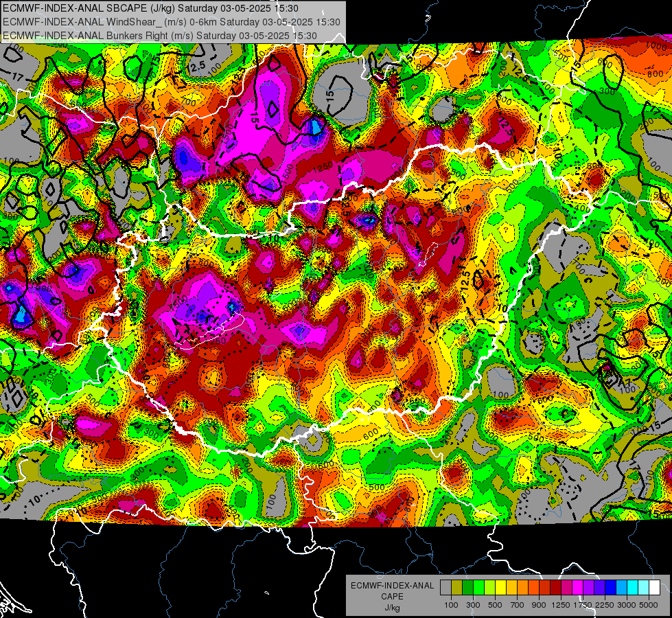Click the bright cyan legend swatch
The image size is (672, 618).
[633, 588]
